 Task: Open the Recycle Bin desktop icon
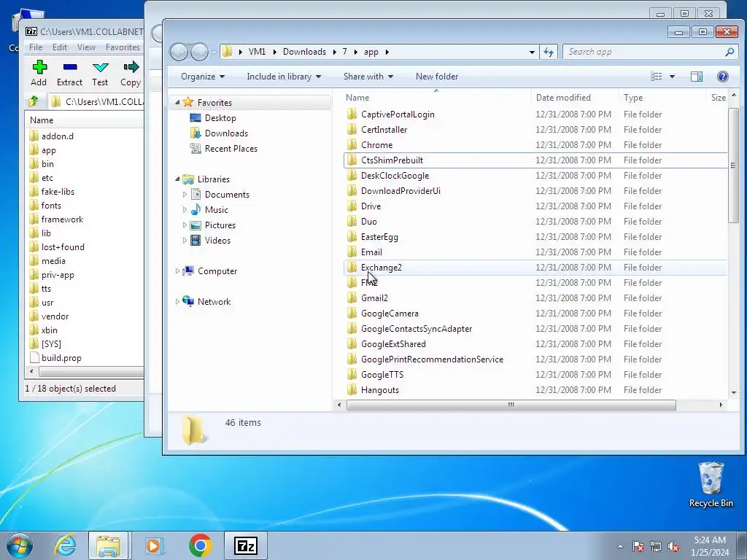coord(711,485)
